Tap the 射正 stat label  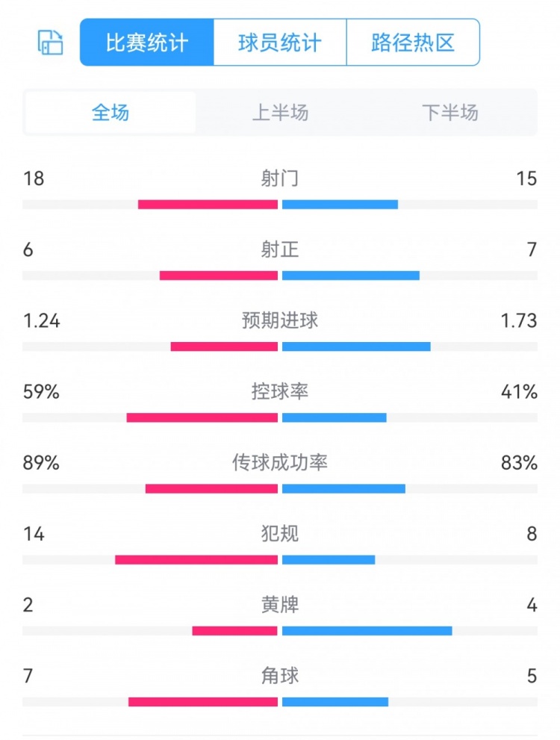(280, 249)
